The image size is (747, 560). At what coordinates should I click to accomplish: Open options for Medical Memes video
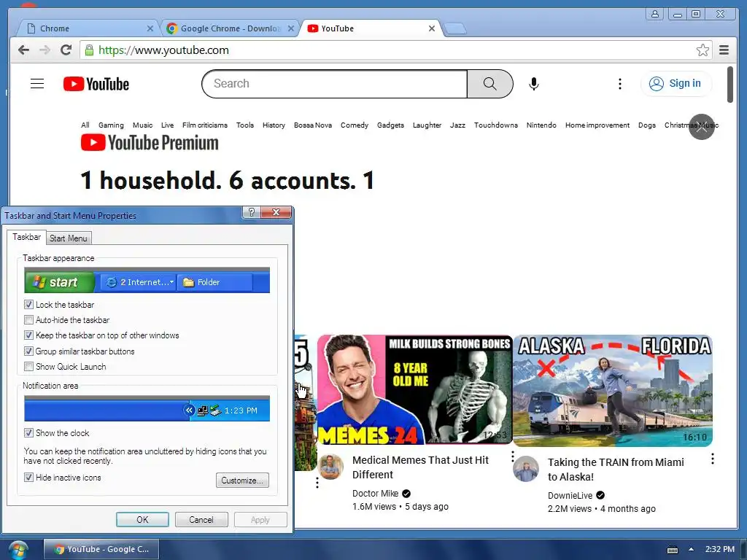513,456
